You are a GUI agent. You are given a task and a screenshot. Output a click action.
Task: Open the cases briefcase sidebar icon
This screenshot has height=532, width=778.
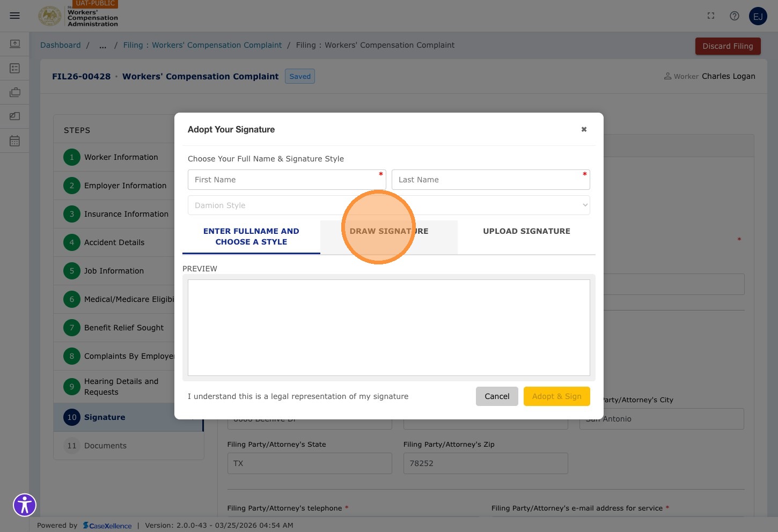pyautogui.click(x=14, y=92)
